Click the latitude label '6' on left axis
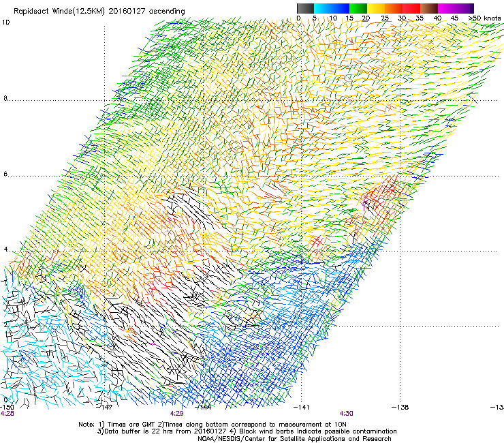The image size is (504, 443). 5,174
